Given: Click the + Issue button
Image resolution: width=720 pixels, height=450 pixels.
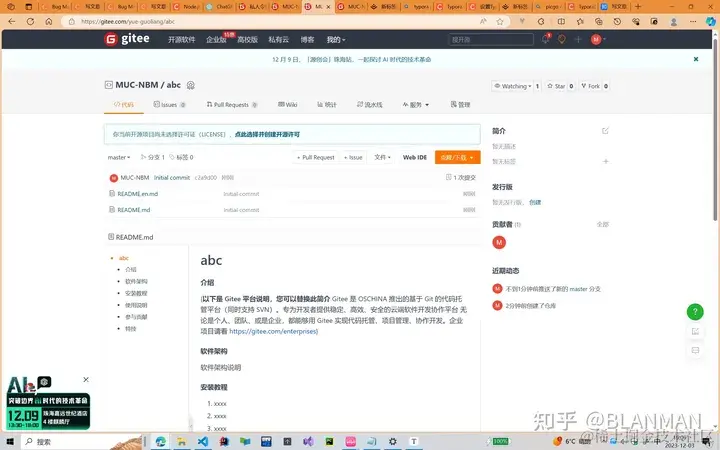Looking at the screenshot, I should point(353,157).
